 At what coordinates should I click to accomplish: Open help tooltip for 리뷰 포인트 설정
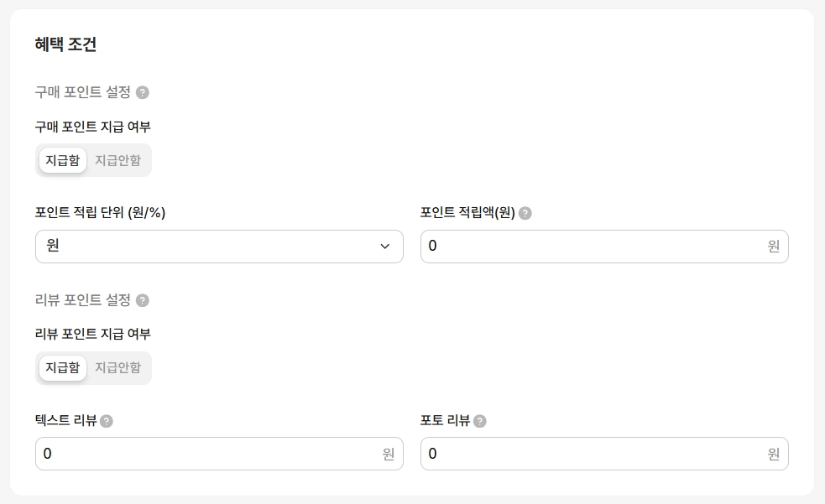point(143,300)
